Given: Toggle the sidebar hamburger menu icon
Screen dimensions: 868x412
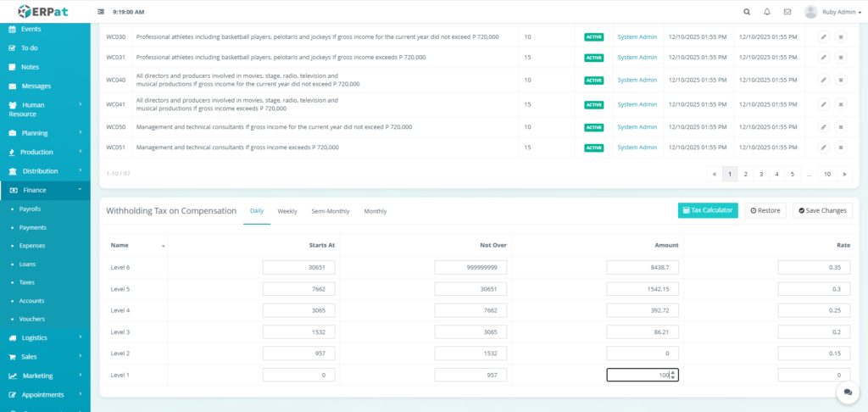Looking at the screenshot, I should point(102,13).
